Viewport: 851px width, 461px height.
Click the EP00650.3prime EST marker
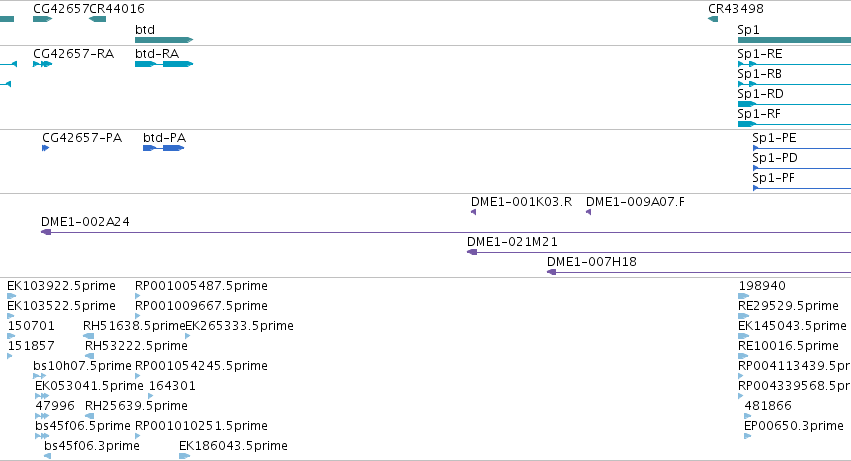748,436
